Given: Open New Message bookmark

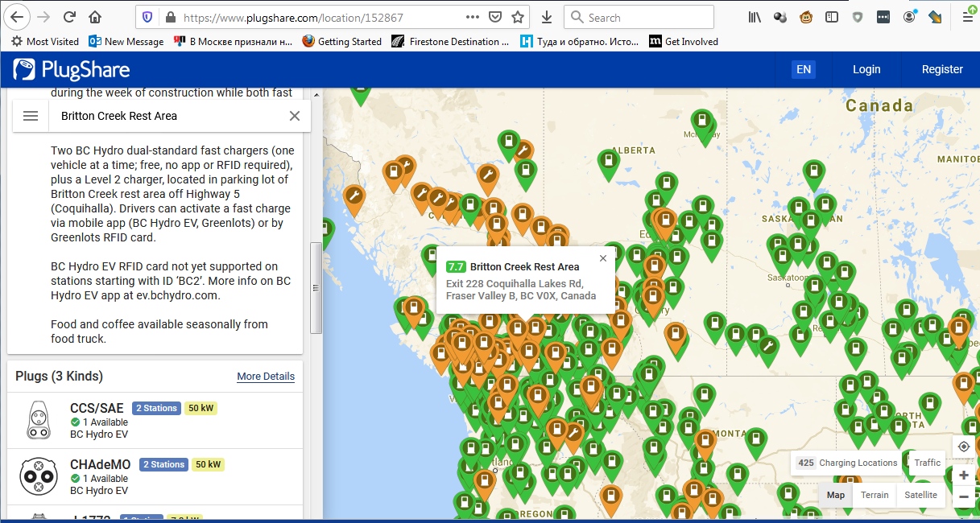Looking at the screenshot, I should click(126, 41).
